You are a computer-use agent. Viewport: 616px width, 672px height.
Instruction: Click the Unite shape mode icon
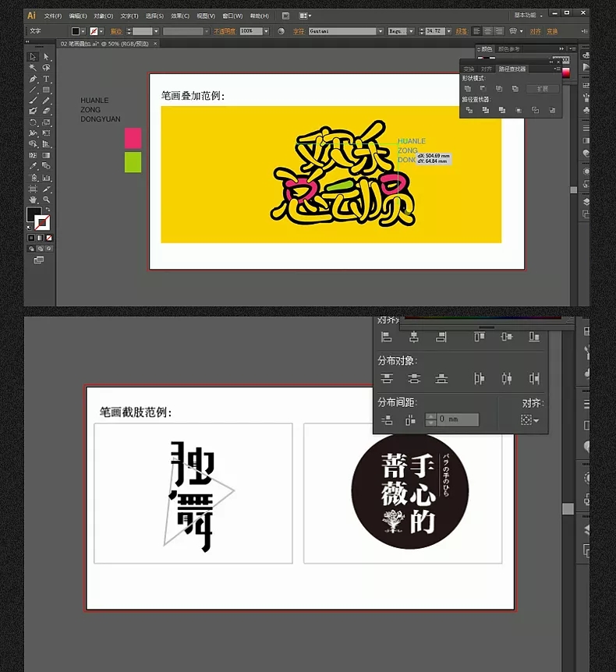[467, 89]
